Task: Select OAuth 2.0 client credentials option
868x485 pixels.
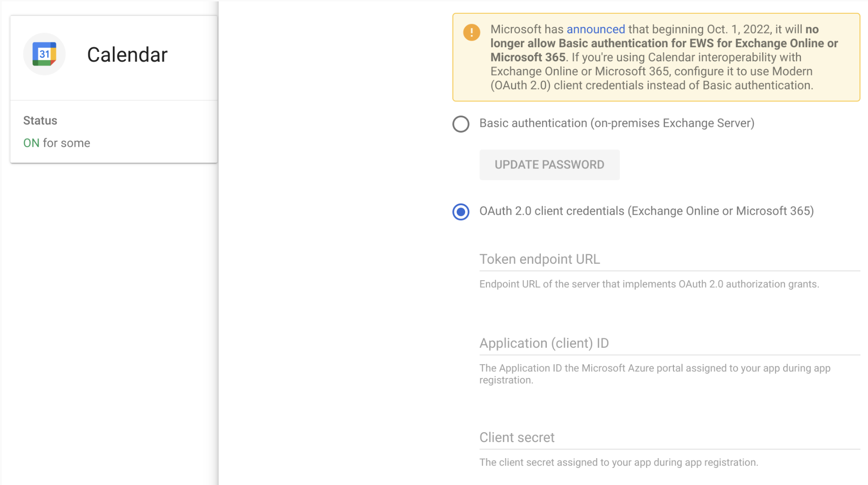Action: [x=460, y=212]
